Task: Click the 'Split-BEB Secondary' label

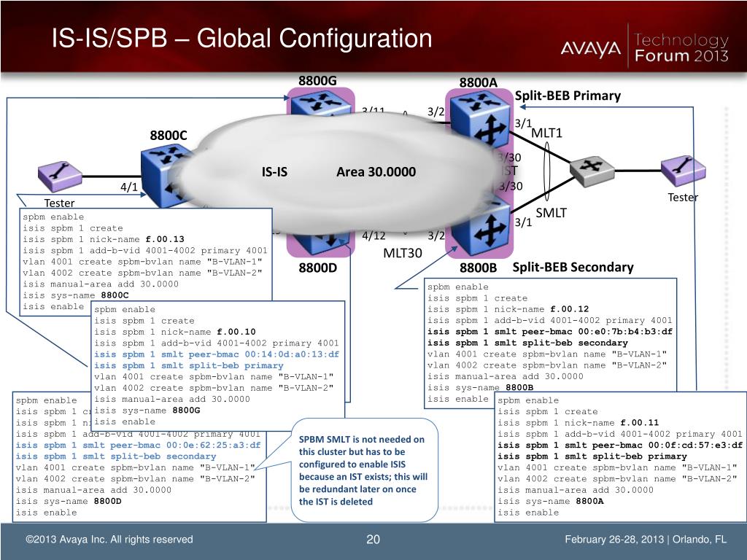Action: pyautogui.click(x=573, y=267)
